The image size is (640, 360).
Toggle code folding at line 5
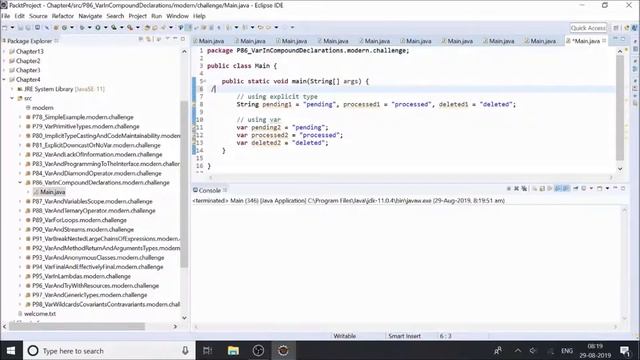pos(204,81)
